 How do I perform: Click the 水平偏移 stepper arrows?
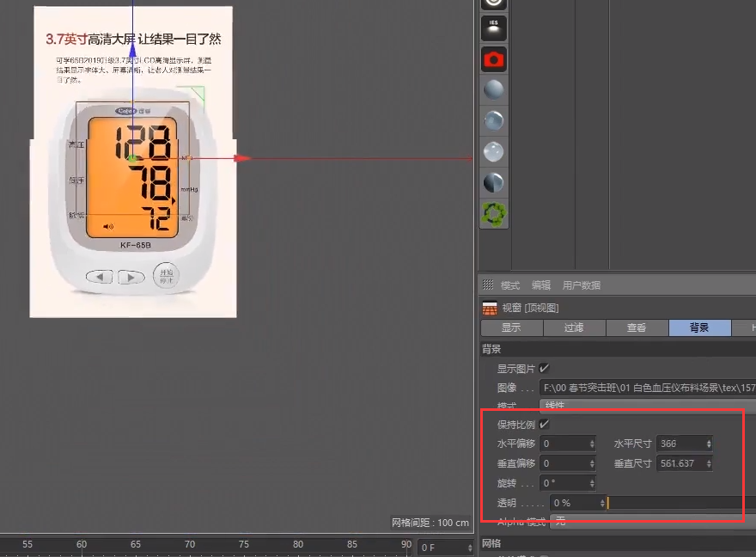coord(592,444)
